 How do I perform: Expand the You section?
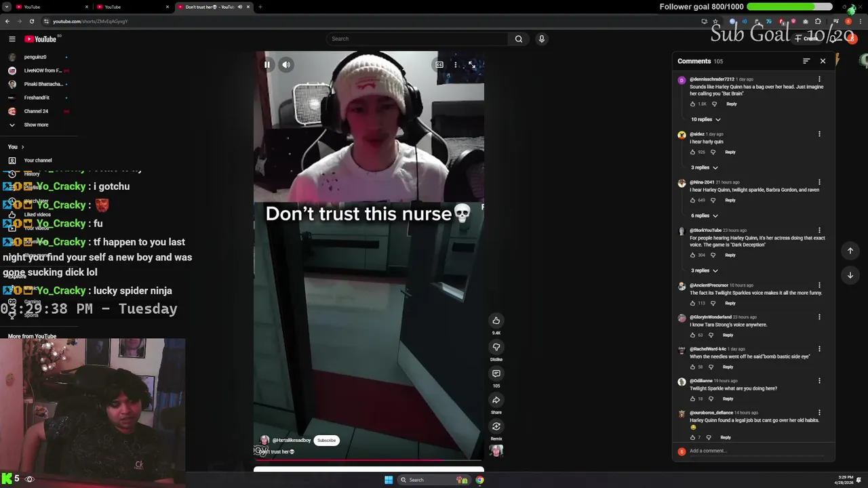pyautogui.click(x=16, y=147)
